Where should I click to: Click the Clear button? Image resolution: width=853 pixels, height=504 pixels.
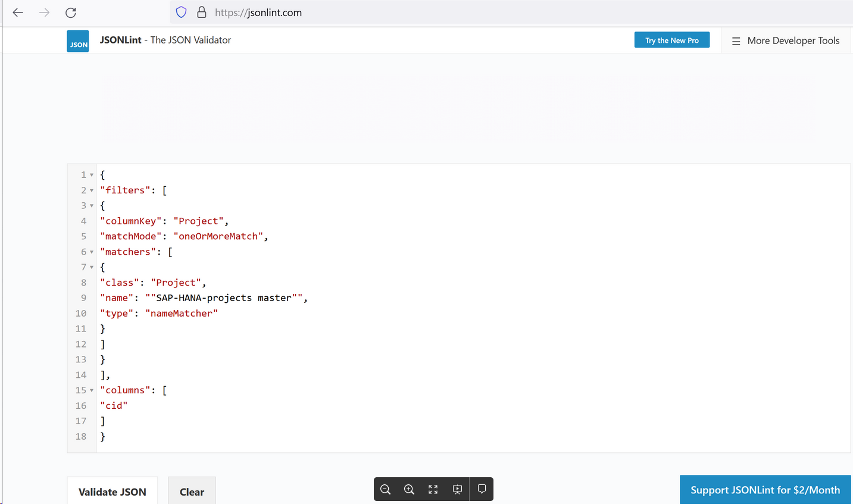(x=192, y=492)
